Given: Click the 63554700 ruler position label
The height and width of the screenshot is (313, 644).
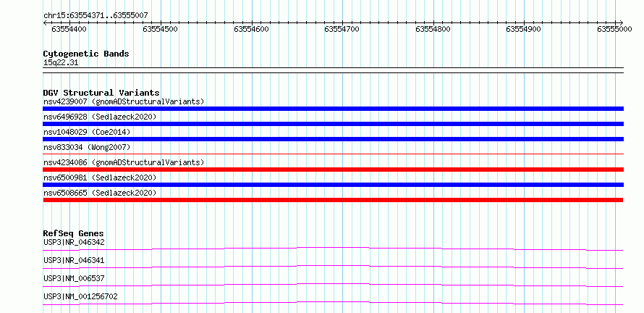Looking at the screenshot, I should [x=342, y=29].
